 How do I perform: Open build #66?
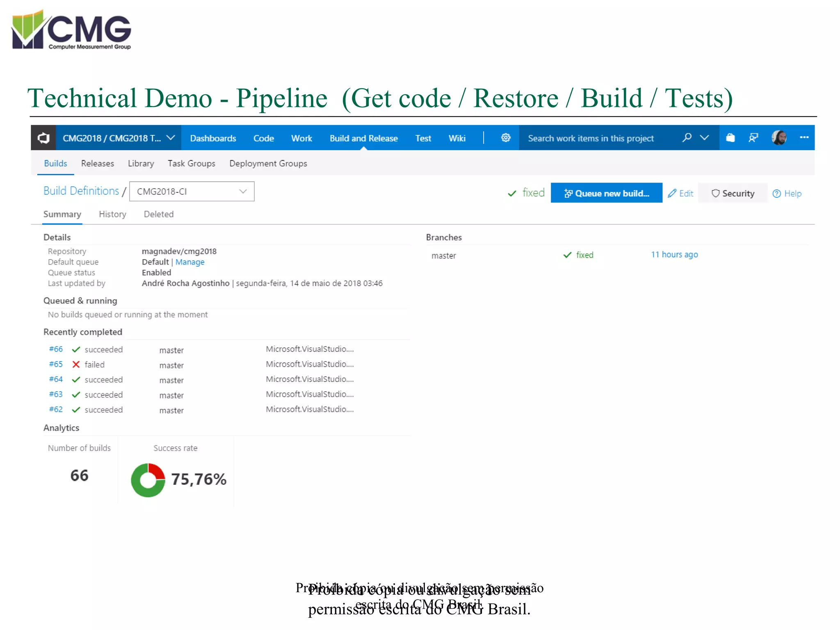(56, 349)
